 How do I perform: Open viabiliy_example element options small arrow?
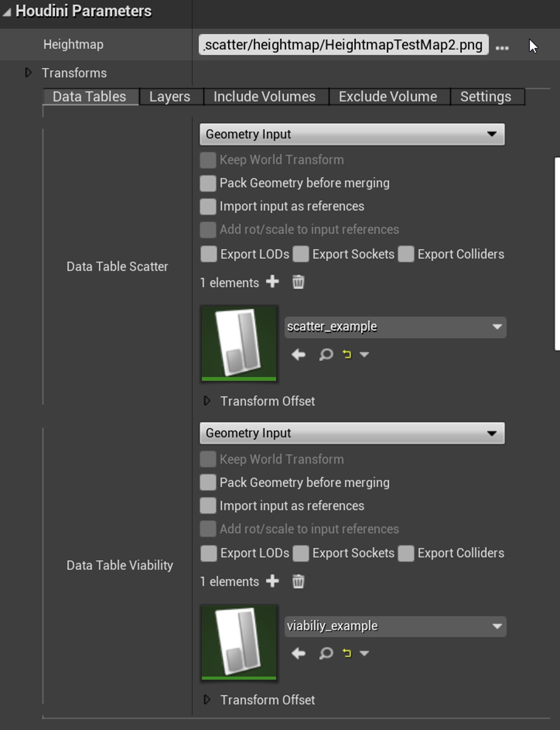[x=364, y=653]
